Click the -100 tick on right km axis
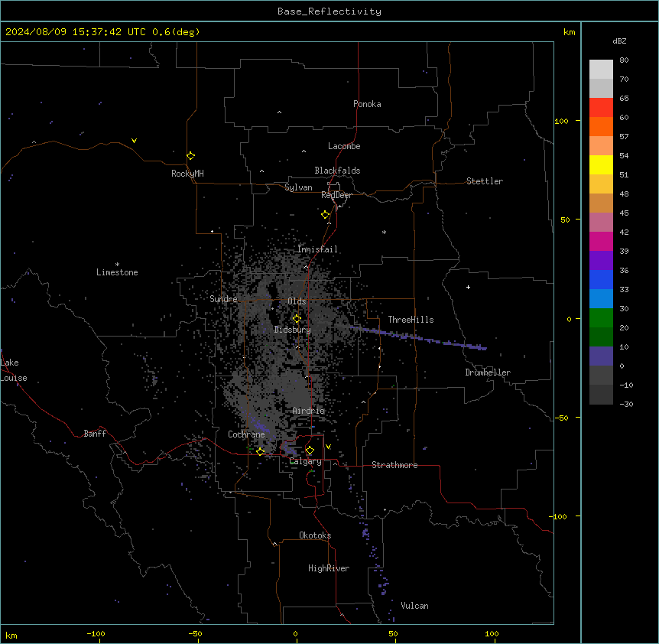The width and height of the screenshot is (659, 644). [558, 516]
